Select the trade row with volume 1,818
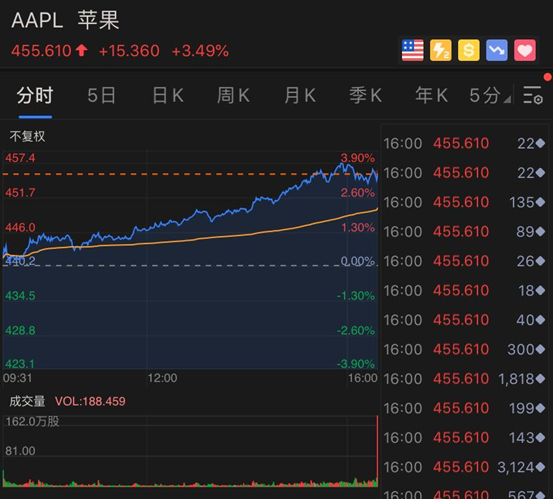Screen dimensions: 553x499 click(464, 379)
